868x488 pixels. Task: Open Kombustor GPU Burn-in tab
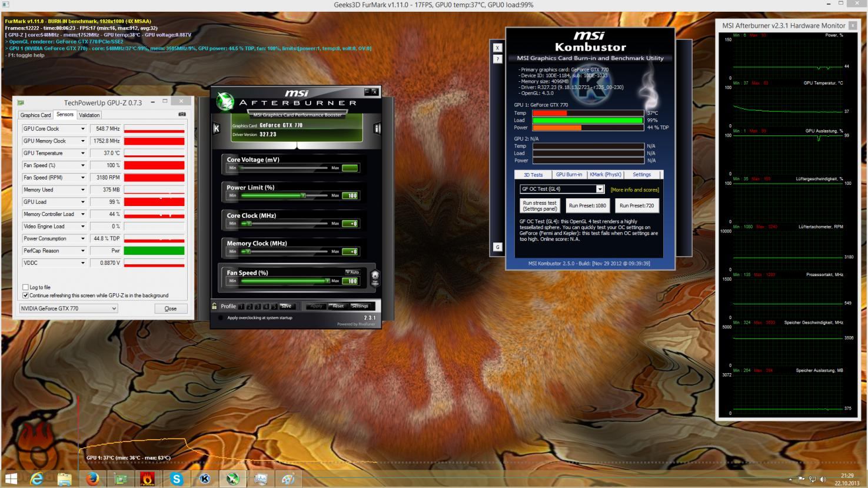pos(569,175)
